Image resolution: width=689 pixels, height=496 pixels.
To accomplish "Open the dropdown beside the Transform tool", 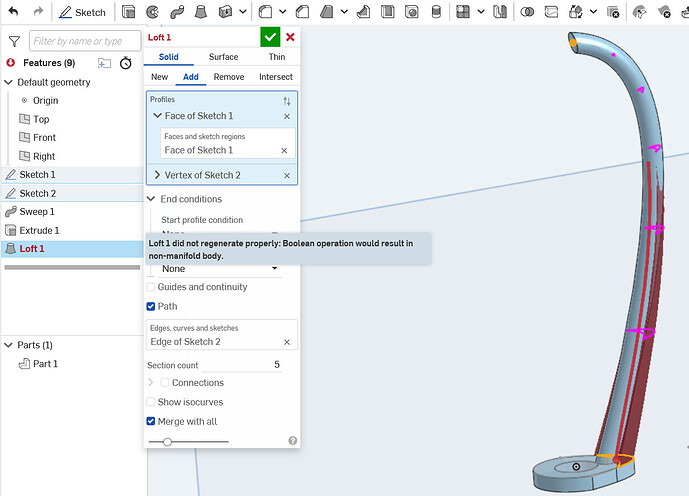I will (593, 12).
